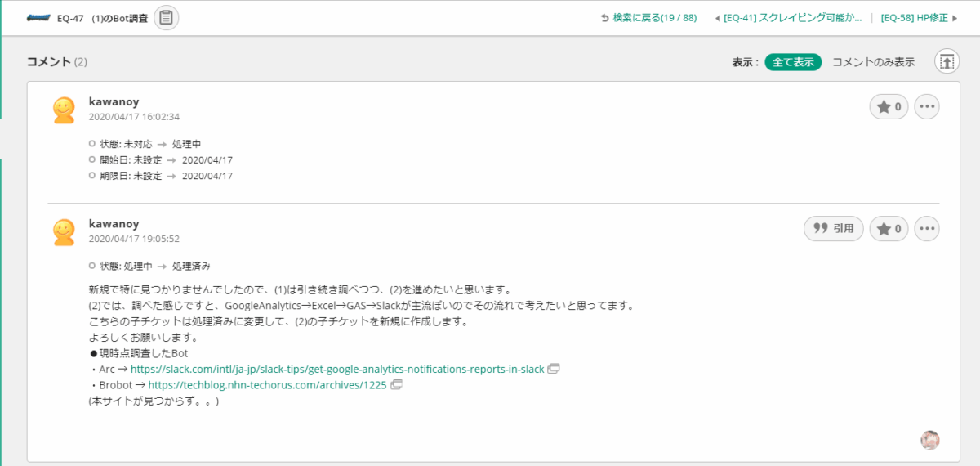Star the 16:02:34 comment

click(889, 106)
